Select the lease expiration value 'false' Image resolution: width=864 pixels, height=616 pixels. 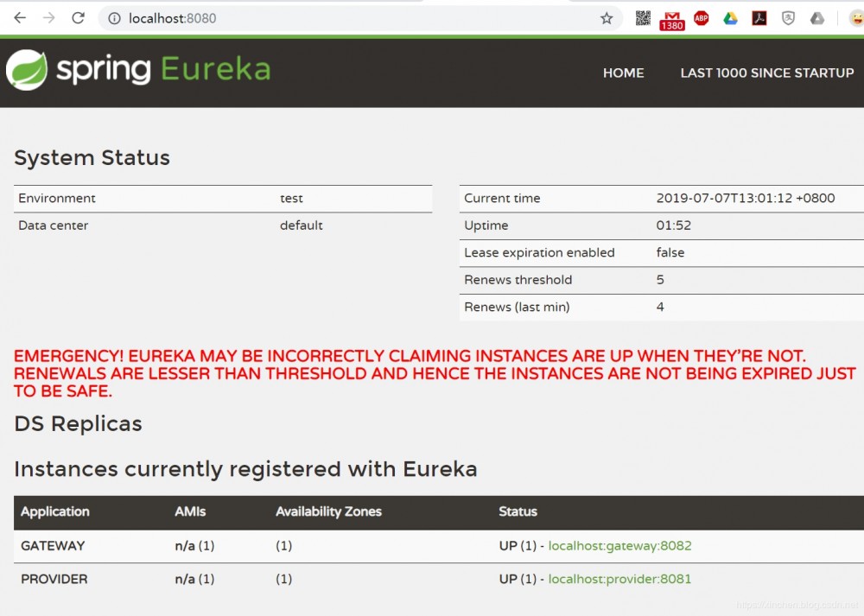[670, 252]
